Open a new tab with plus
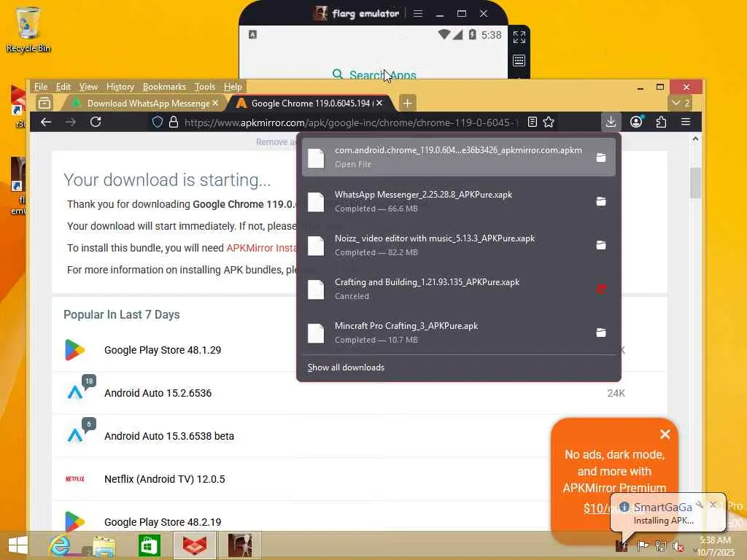 point(407,103)
